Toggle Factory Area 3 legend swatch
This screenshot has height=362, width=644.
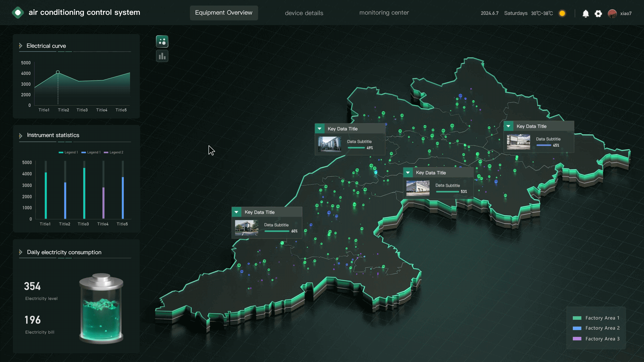[x=577, y=339]
